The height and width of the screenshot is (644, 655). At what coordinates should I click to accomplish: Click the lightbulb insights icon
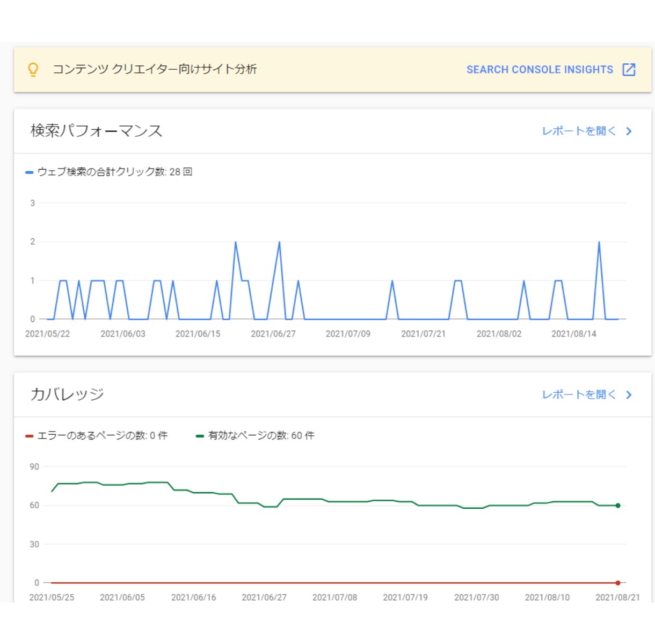[33, 69]
